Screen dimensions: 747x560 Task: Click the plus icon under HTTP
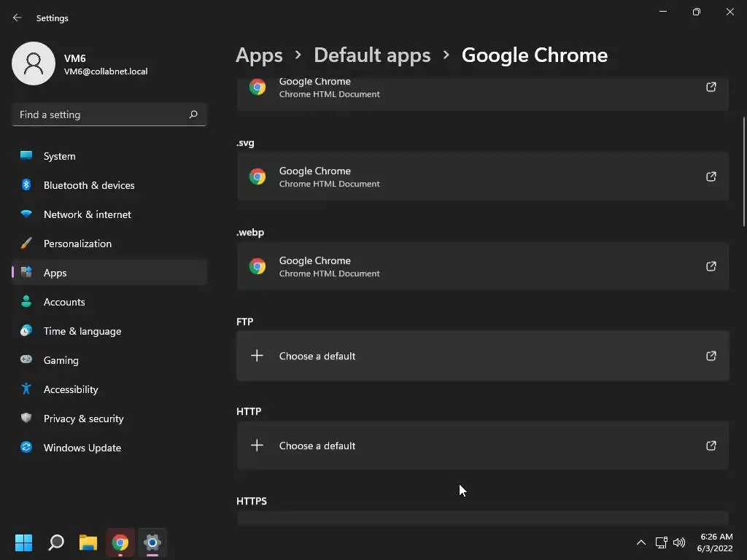(x=257, y=446)
